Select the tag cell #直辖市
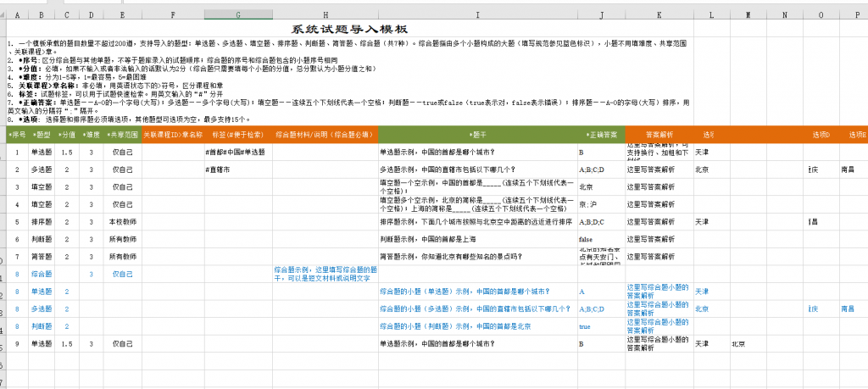 click(x=238, y=169)
